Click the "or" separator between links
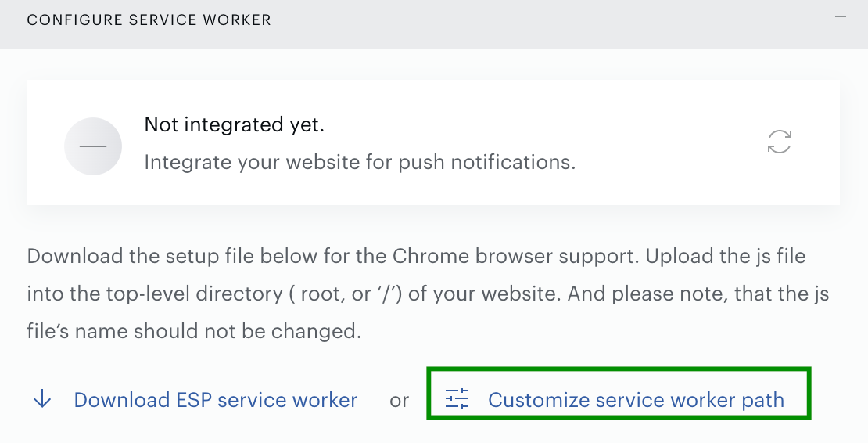868x443 pixels. click(x=399, y=401)
